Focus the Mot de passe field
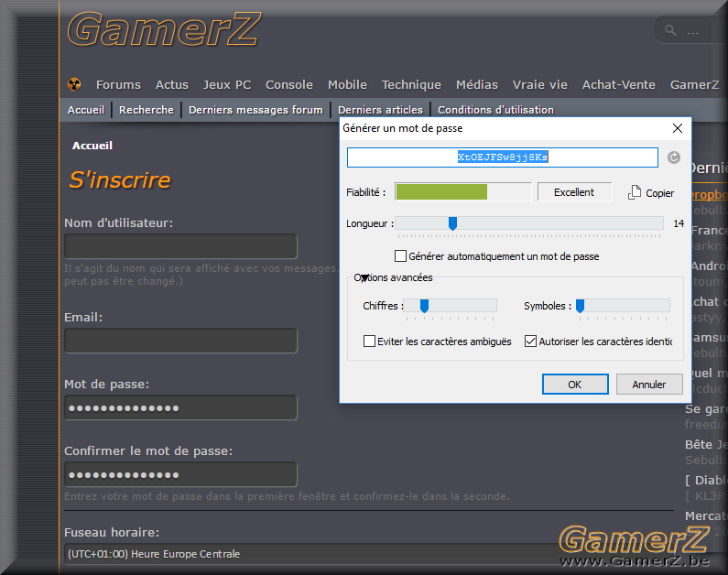Viewport: 728px width, 575px height. click(x=180, y=407)
